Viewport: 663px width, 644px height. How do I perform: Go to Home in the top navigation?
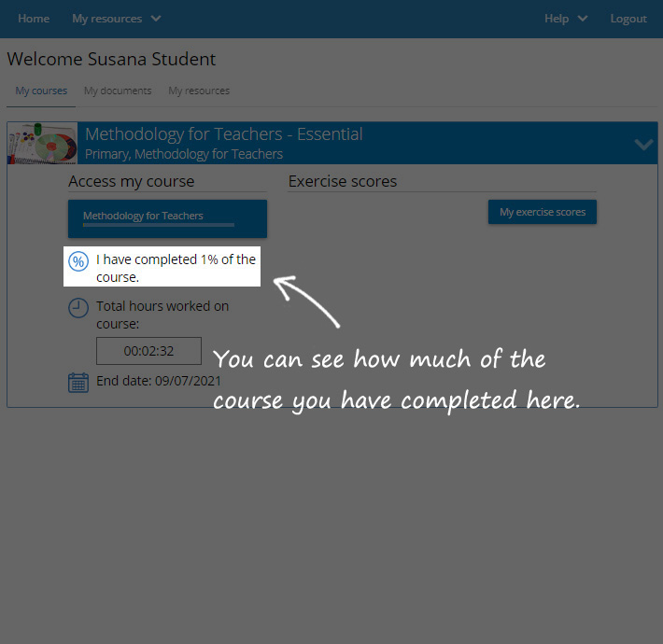tap(34, 19)
